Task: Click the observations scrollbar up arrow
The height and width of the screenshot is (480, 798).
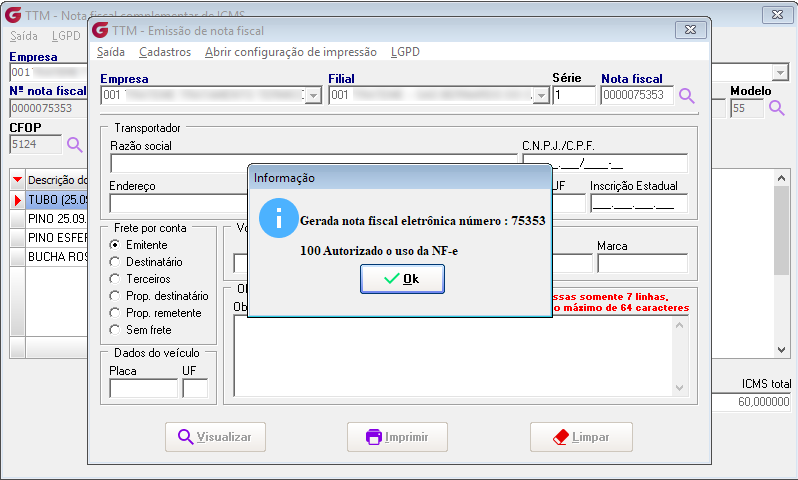Action: 680,325
